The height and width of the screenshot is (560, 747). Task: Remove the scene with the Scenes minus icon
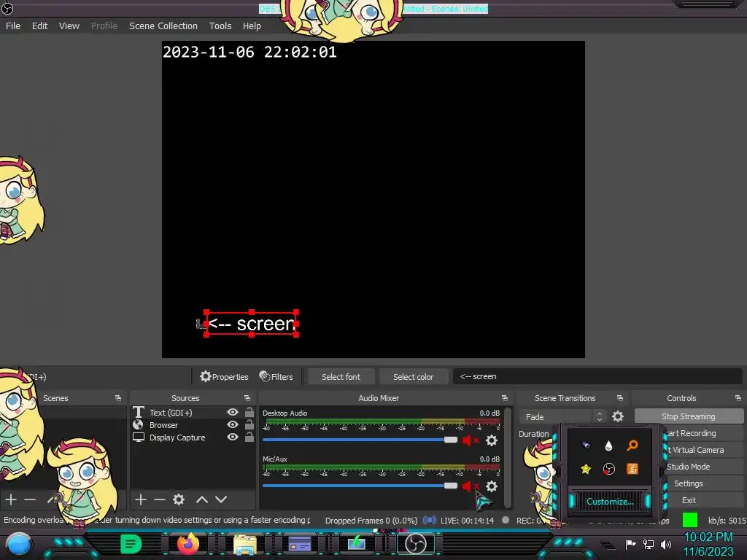coord(30,499)
